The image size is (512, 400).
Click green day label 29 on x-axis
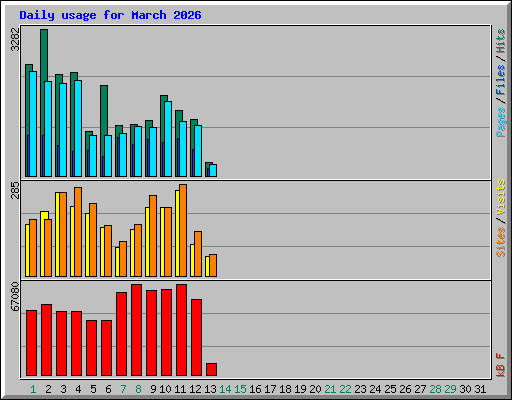click(x=450, y=389)
